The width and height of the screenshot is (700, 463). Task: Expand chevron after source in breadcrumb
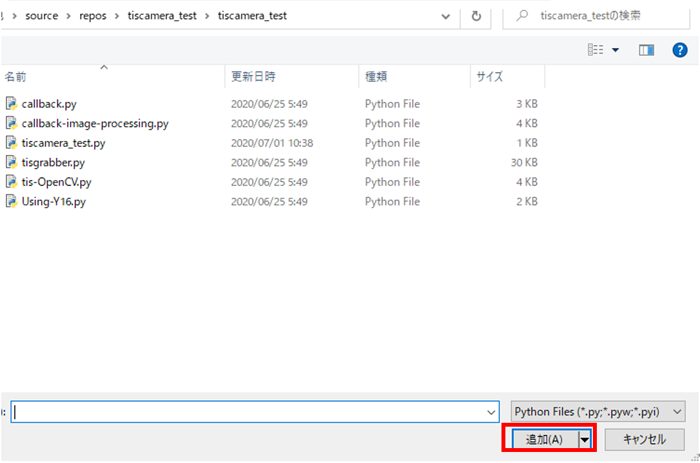(x=68, y=16)
